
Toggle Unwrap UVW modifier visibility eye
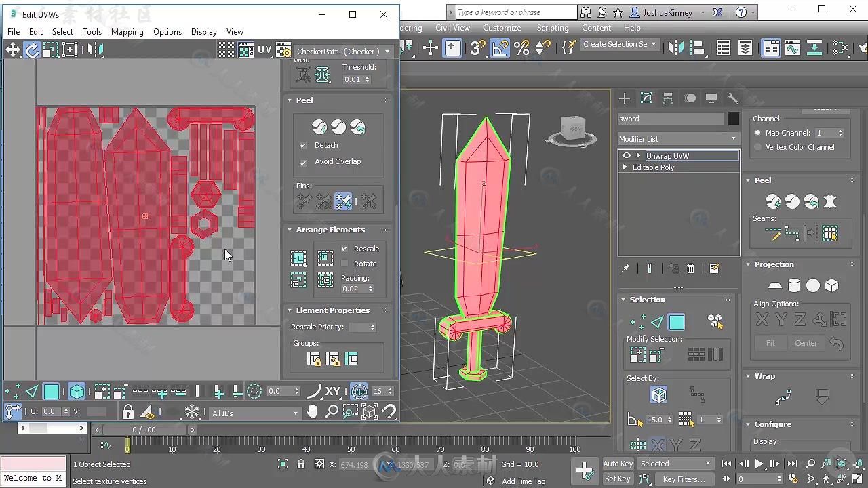pyautogui.click(x=627, y=156)
